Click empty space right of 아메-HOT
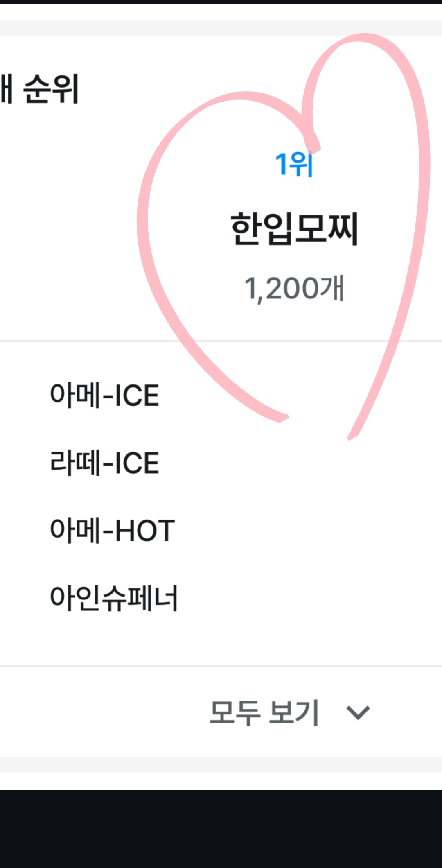Viewport: 442px width, 868px height. [307, 531]
